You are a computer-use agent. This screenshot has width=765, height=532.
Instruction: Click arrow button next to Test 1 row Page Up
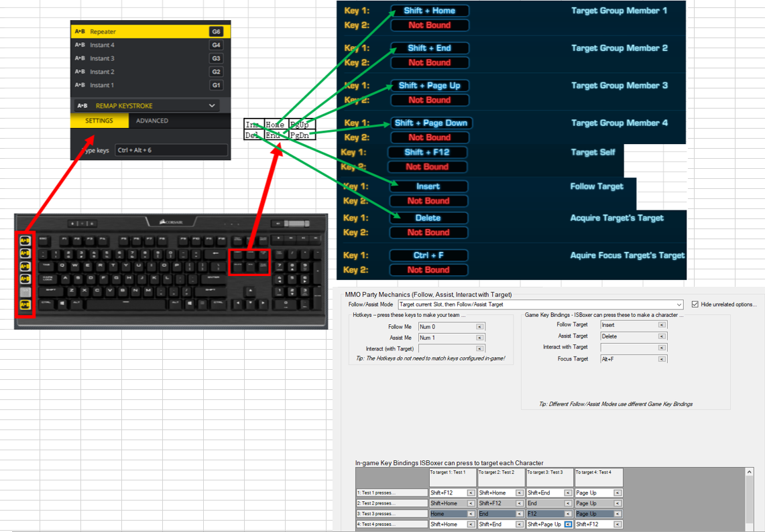[617, 493]
